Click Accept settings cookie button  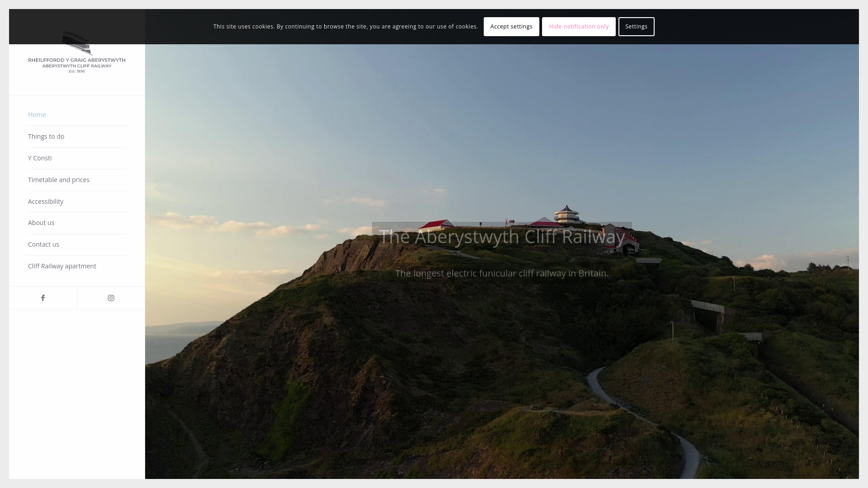pyautogui.click(x=511, y=27)
